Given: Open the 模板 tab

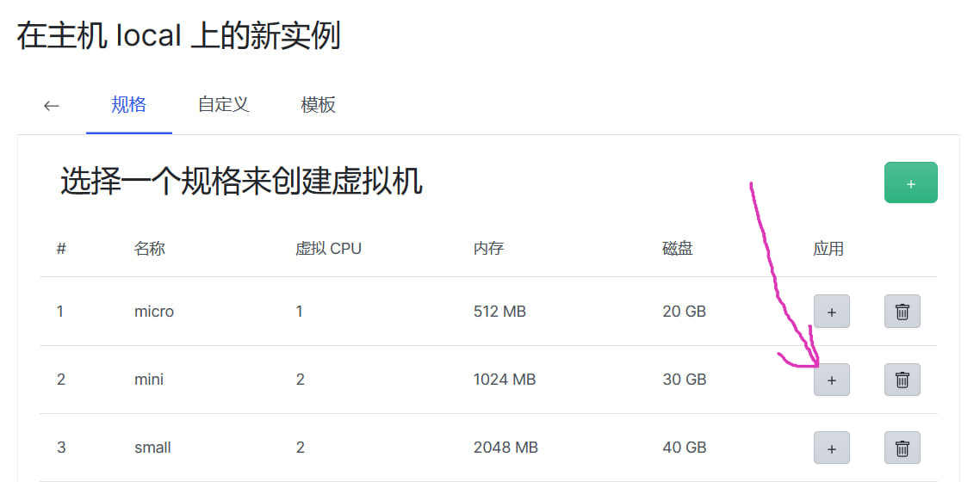Looking at the screenshot, I should pyautogui.click(x=318, y=105).
